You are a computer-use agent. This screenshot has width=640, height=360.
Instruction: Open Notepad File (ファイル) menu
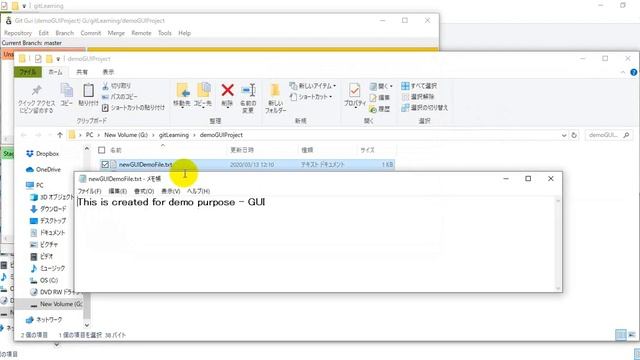[x=89, y=191]
